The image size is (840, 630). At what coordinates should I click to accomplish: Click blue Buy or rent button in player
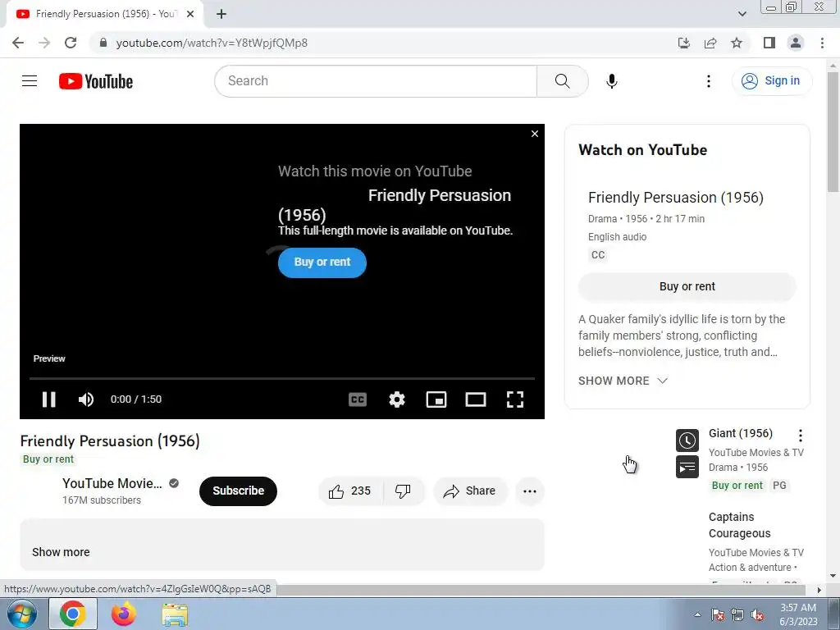coord(322,262)
